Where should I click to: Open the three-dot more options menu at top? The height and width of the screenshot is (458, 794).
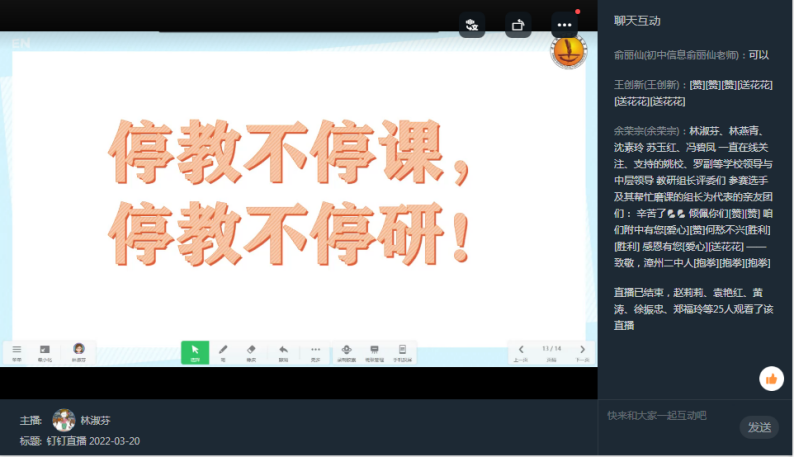(565, 24)
